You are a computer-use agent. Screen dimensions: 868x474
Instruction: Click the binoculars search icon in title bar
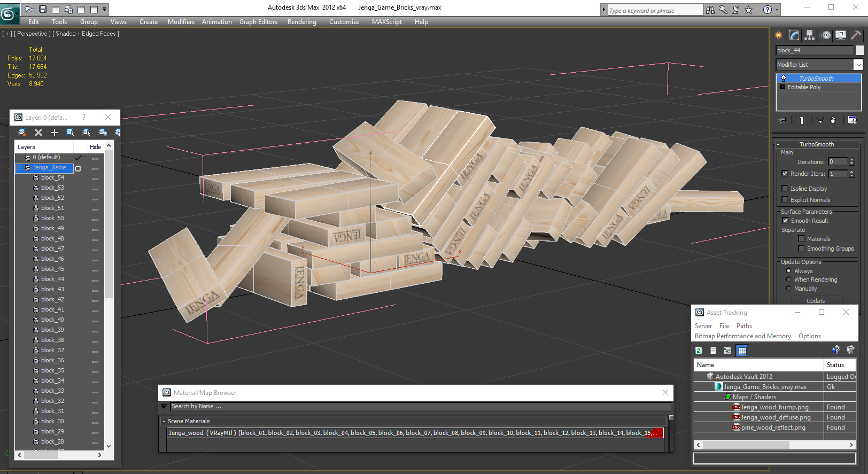point(710,10)
